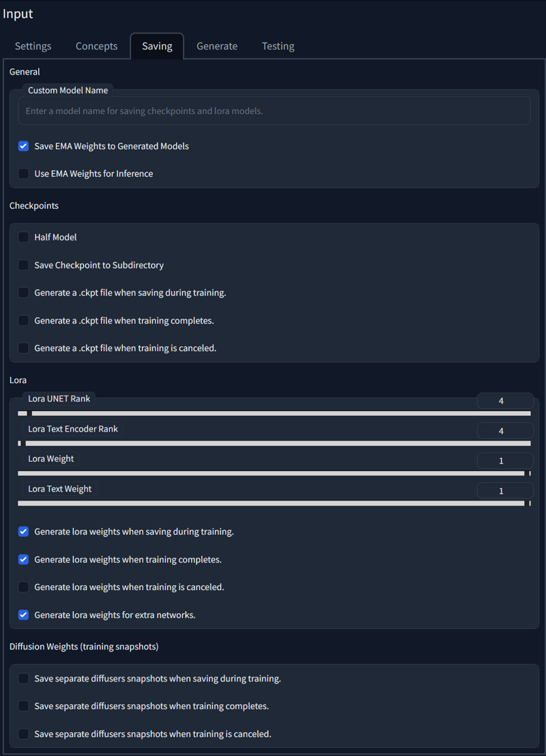Switch to the Settings tab

33,46
